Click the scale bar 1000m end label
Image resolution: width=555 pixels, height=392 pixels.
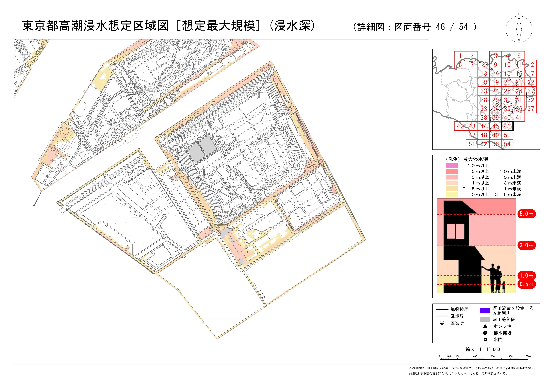click(x=528, y=356)
